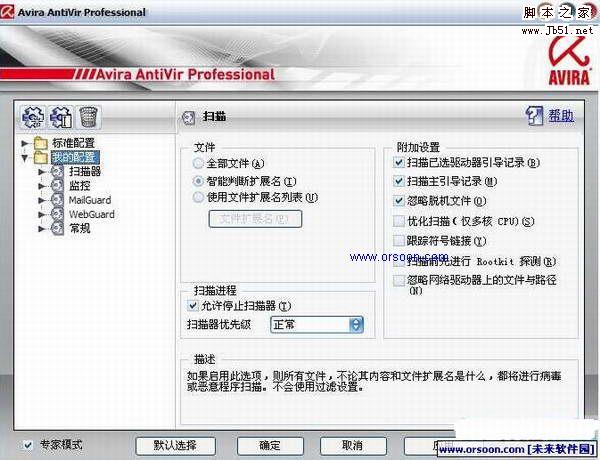This screenshot has height=460, width=600.
Task: Expand the 常规 tree node
Action: tap(42, 229)
